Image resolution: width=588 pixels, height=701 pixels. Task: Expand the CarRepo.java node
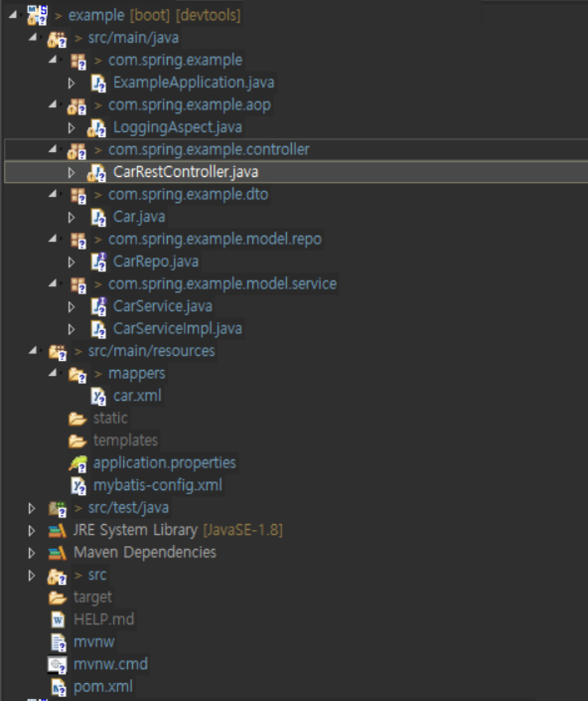[x=71, y=263]
